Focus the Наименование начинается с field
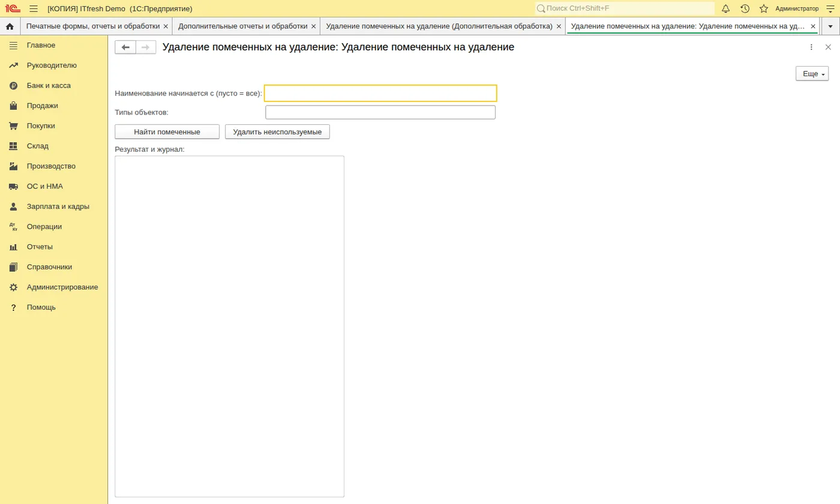The image size is (840, 504). click(380, 93)
